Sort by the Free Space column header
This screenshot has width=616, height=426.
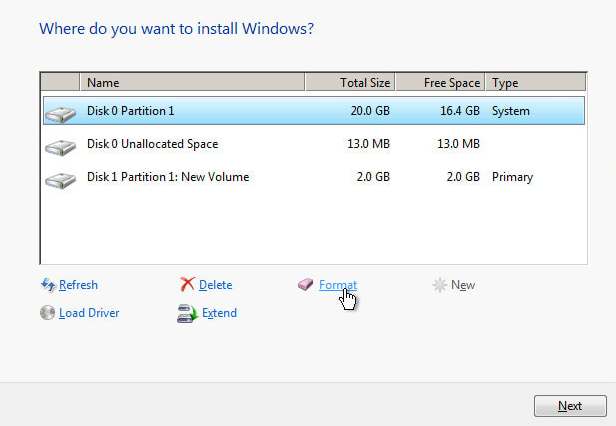click(x=440, y=83)
